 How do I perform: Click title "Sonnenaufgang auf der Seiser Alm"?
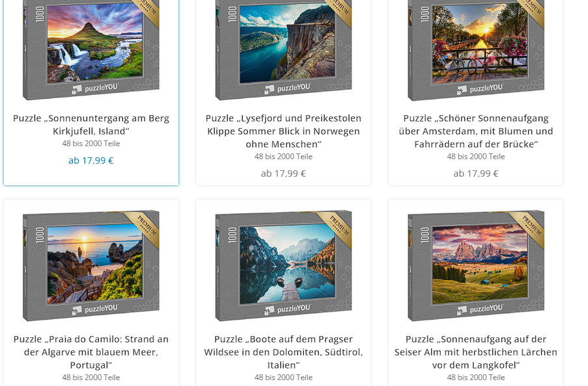pyautogui.click(x=476, y=352)
